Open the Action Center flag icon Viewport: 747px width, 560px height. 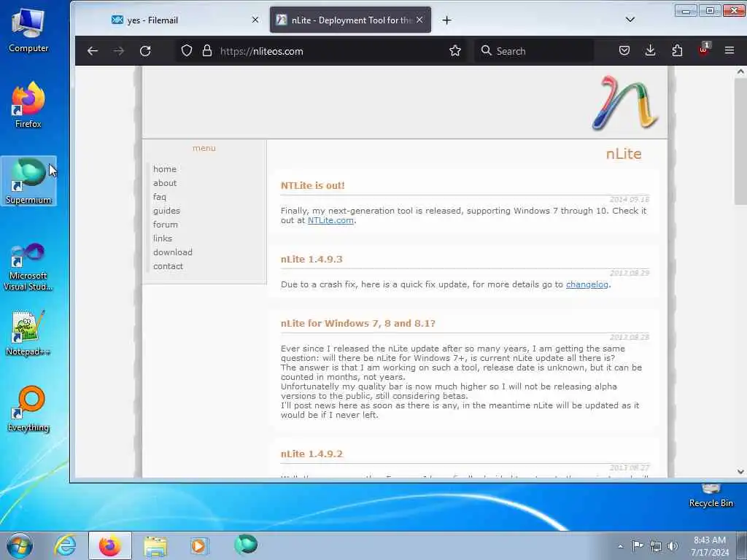637,545
